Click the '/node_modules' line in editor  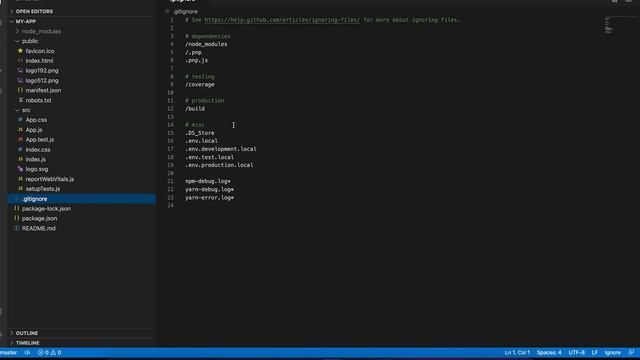click(x=206, y=44)
